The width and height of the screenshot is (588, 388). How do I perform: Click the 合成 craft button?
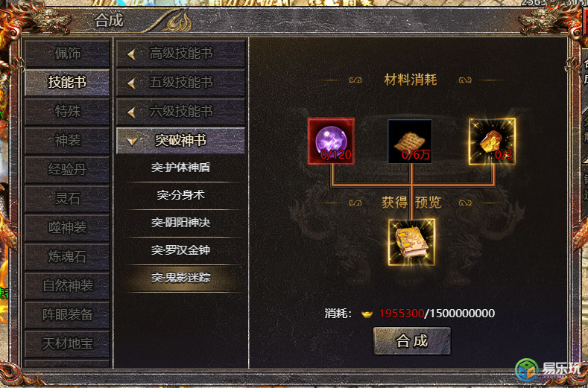point(412,341)
